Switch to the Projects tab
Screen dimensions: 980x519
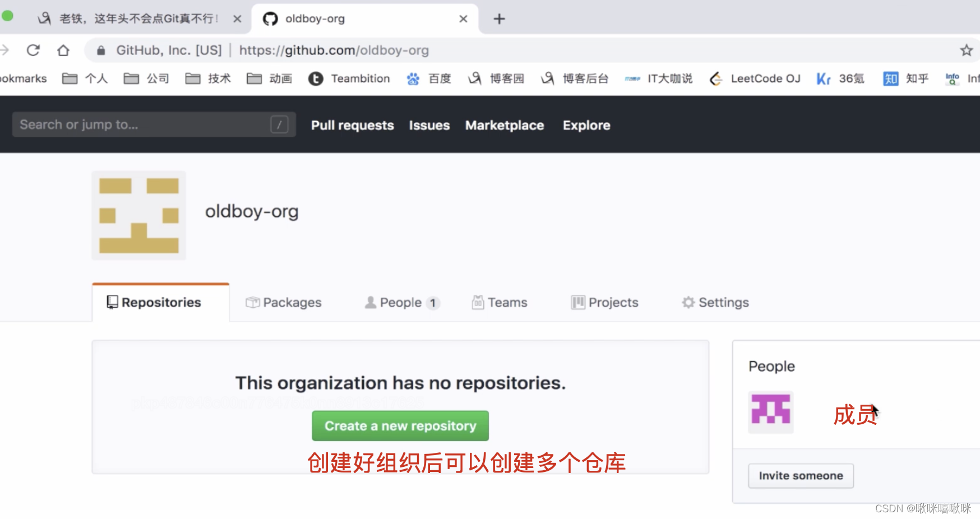tap(605, 303)
